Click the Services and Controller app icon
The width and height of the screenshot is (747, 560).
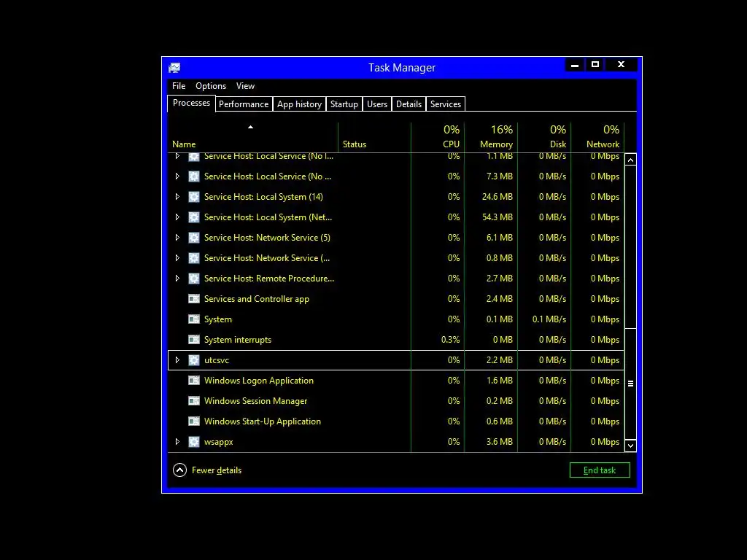194,299
